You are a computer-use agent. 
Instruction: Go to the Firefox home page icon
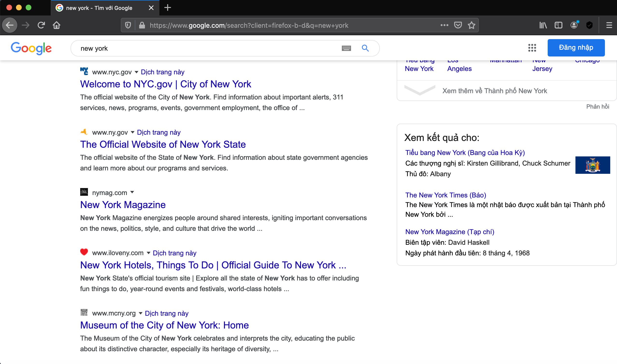click(57, 25)
